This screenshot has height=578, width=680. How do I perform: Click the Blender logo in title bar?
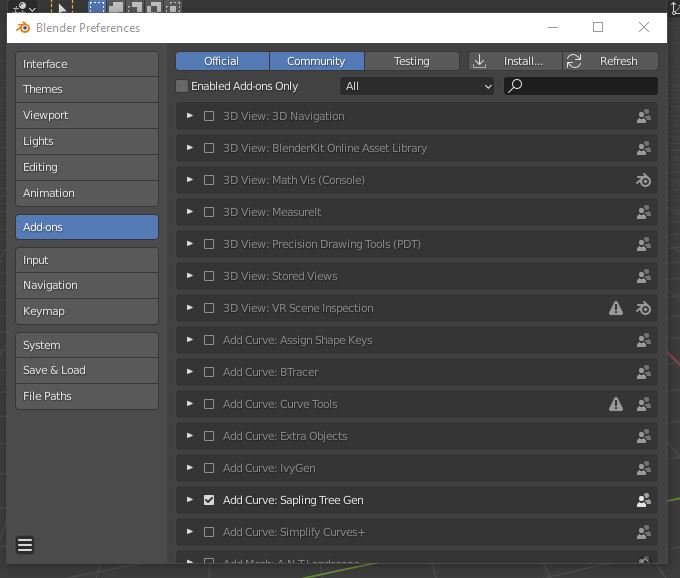[x=23, y=28]
